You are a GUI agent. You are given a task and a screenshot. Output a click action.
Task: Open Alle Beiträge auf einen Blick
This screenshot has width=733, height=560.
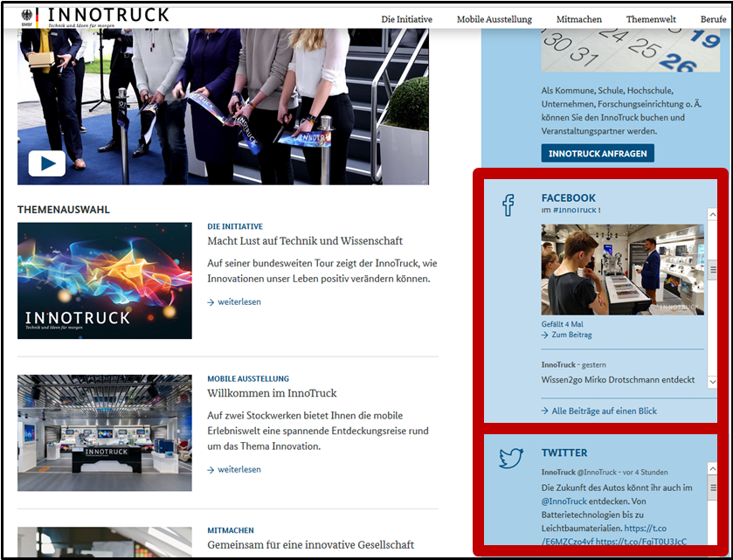point(603,411)
